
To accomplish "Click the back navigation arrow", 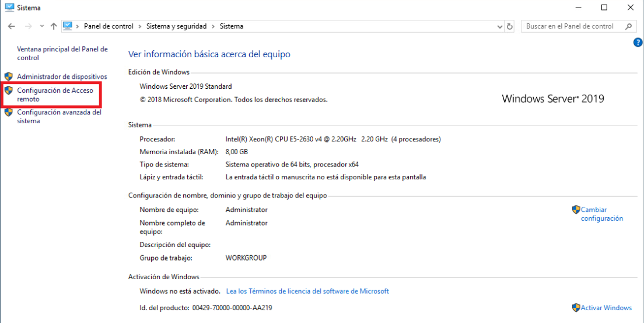I will 12,26.
